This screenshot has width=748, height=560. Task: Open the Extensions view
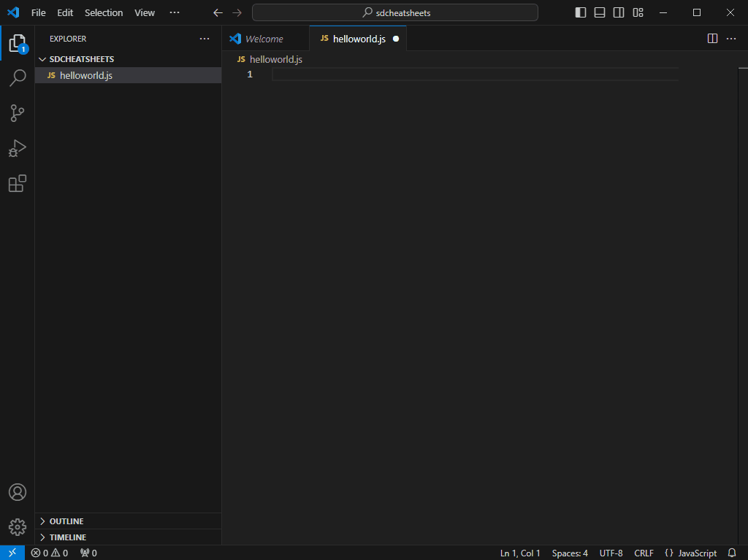(18, 184)
